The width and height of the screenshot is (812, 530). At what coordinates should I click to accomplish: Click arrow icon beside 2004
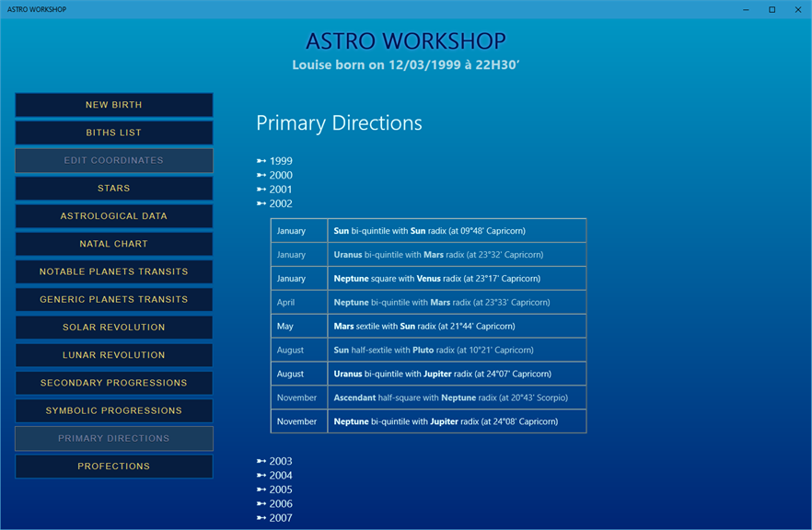(x=261, y=475)
